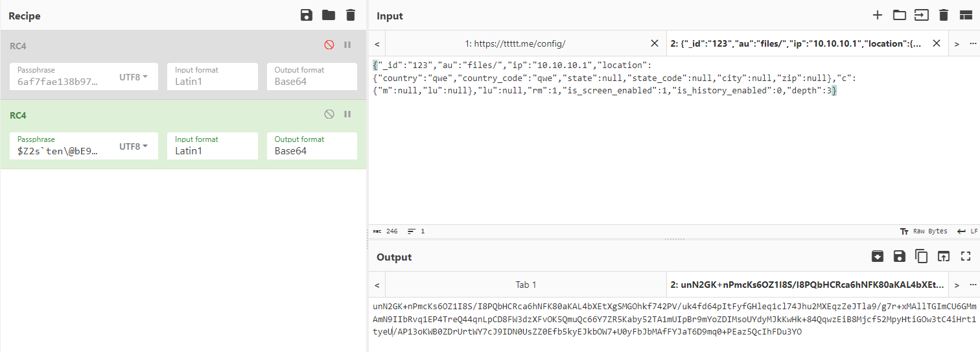Select output tab 2 starting with unN2GK

pyautogui.click(x=808, y=285)
